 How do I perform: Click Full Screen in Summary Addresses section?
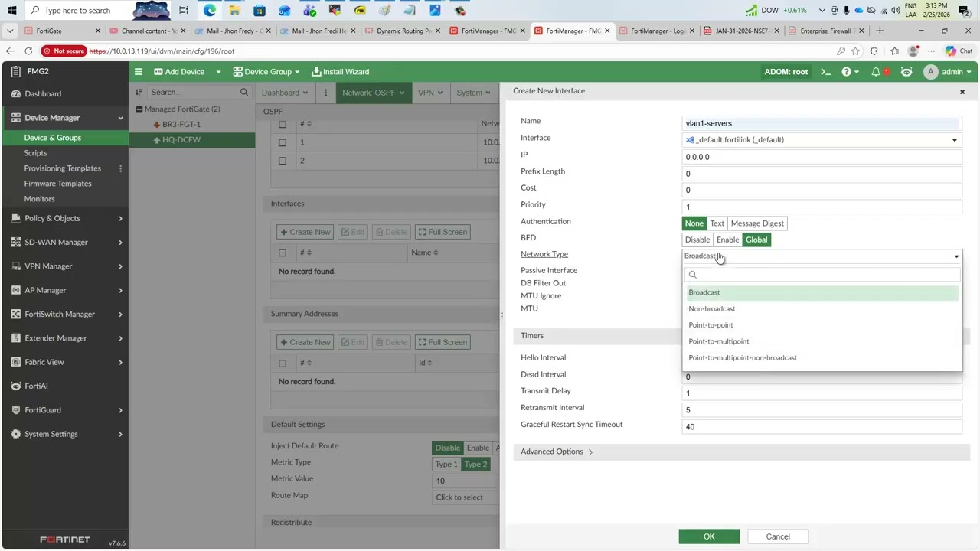click(x=442, y=342)
